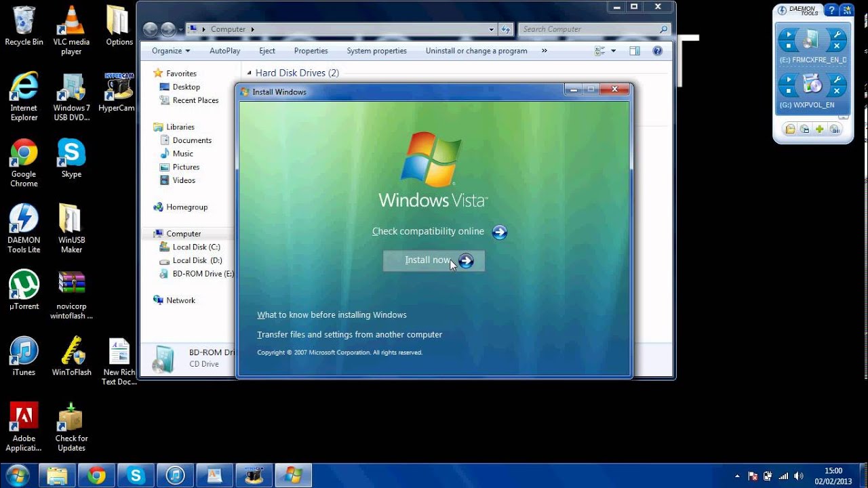The width and height of the screenshot is (868, 488).
Task: Click volume speaker icon in system tray
Action: click(x=799, y=476)
